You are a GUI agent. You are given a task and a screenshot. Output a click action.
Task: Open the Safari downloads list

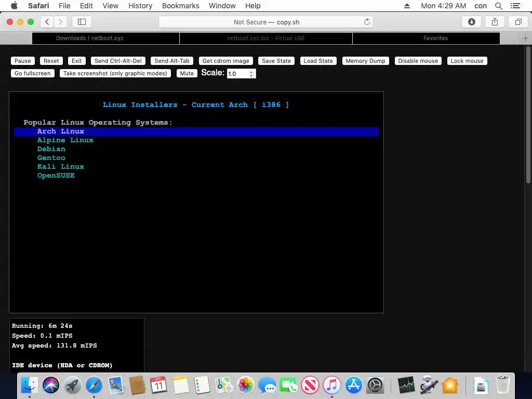point(471,22)
